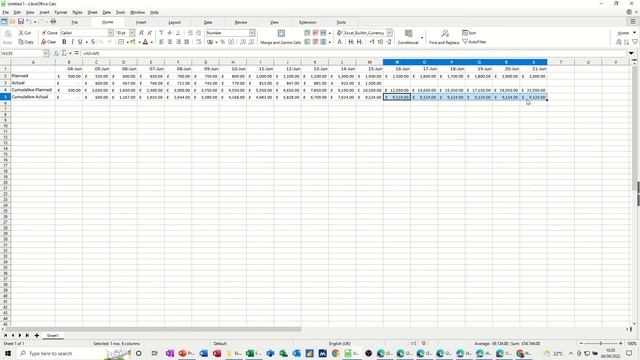Click the zoom slider in status bar

coord(600,344)
